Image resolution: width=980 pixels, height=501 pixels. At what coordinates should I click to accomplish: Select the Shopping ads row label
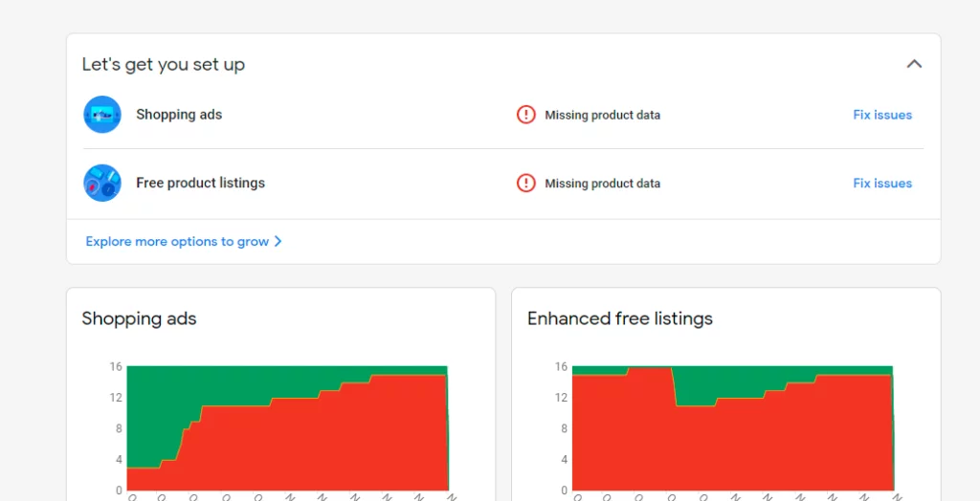(x=179, y=115)
